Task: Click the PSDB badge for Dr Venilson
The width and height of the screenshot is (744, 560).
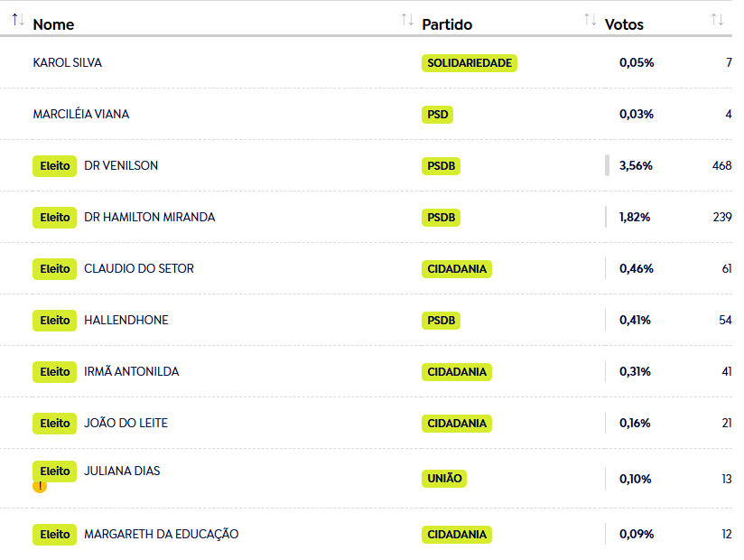Action: click(x=441, y=166)
